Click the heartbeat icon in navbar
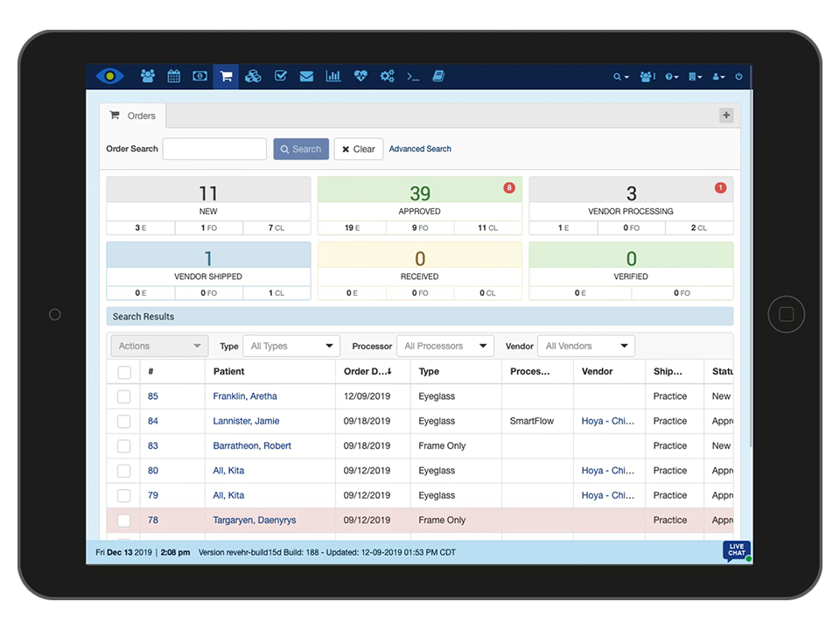Screen dimensions: 840x630 tap(360, 76)
